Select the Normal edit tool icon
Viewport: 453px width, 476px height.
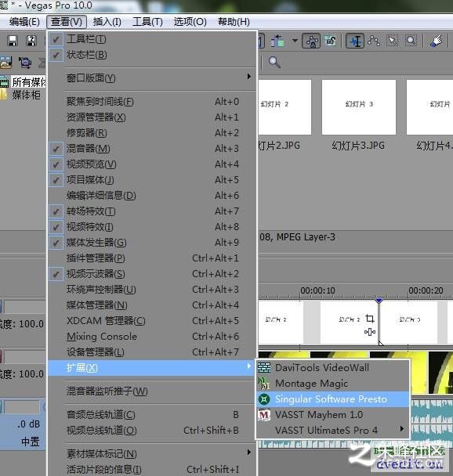coord(355,41)
